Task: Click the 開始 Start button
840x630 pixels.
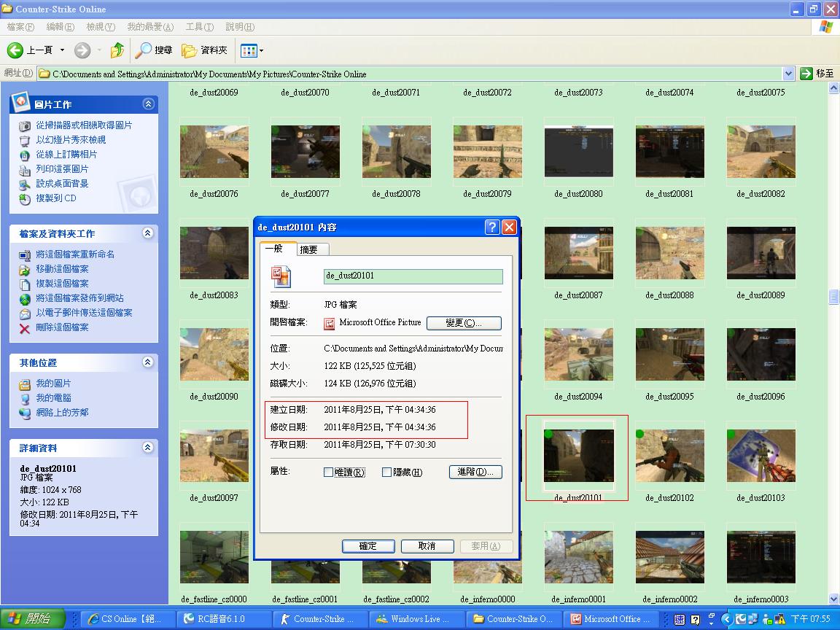Action: (32, 619)
